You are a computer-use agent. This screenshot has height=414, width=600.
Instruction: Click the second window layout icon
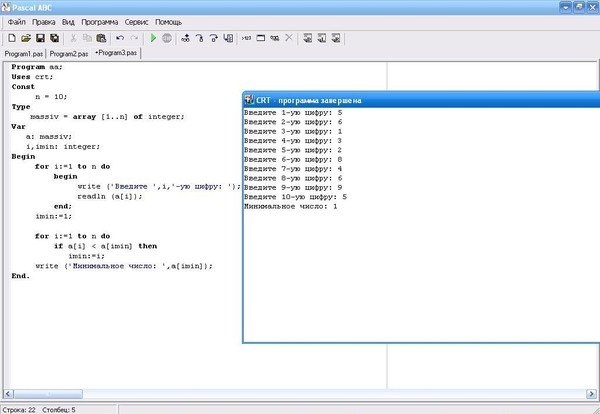click(321, 38)
